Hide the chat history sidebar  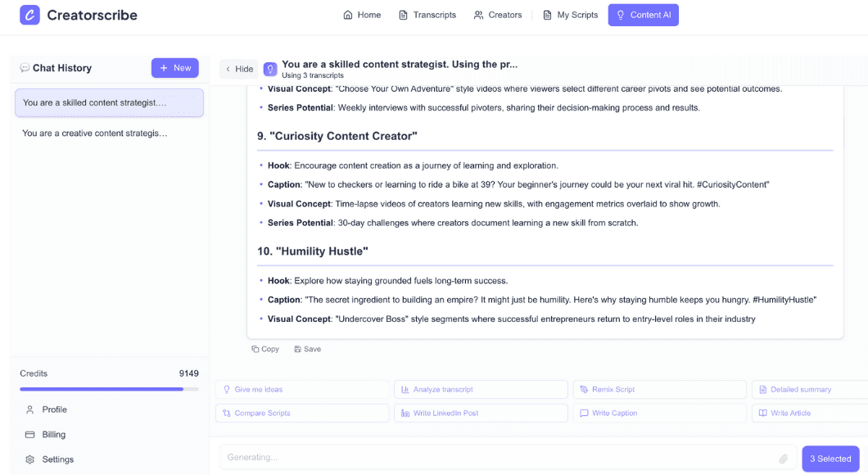pos(239,69)
